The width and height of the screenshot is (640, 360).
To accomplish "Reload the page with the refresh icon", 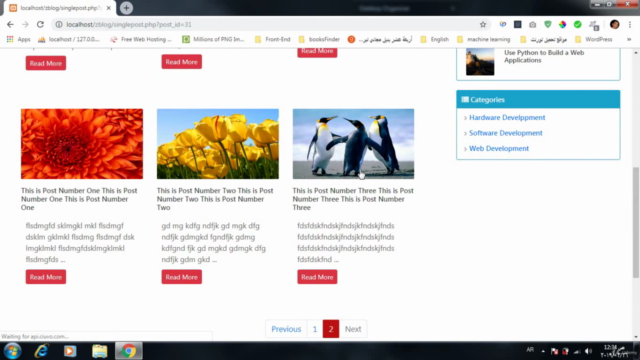I will [x=40, y=24].
